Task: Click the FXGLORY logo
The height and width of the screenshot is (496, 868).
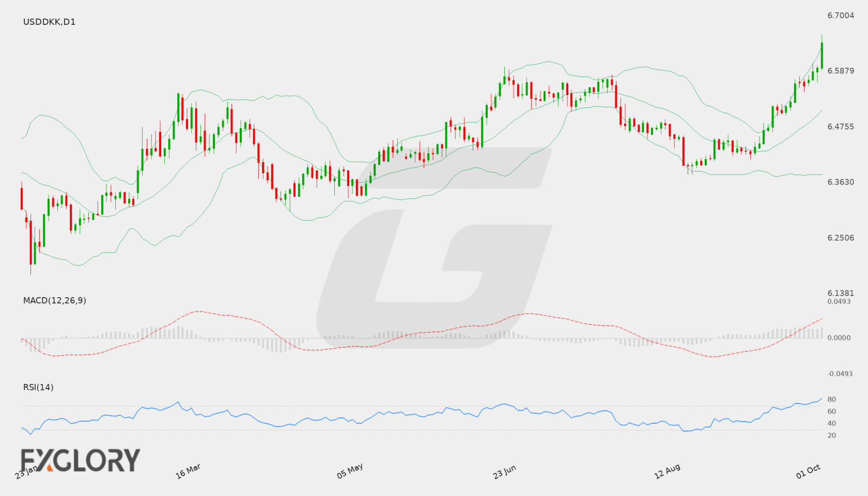Action: (80, 460)
